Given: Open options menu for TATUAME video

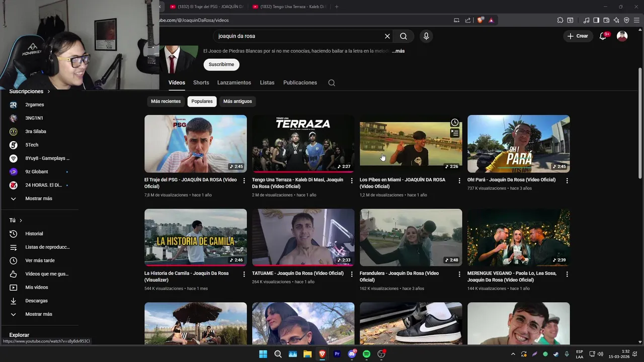Looking at the screenshot, I should 352,274.
